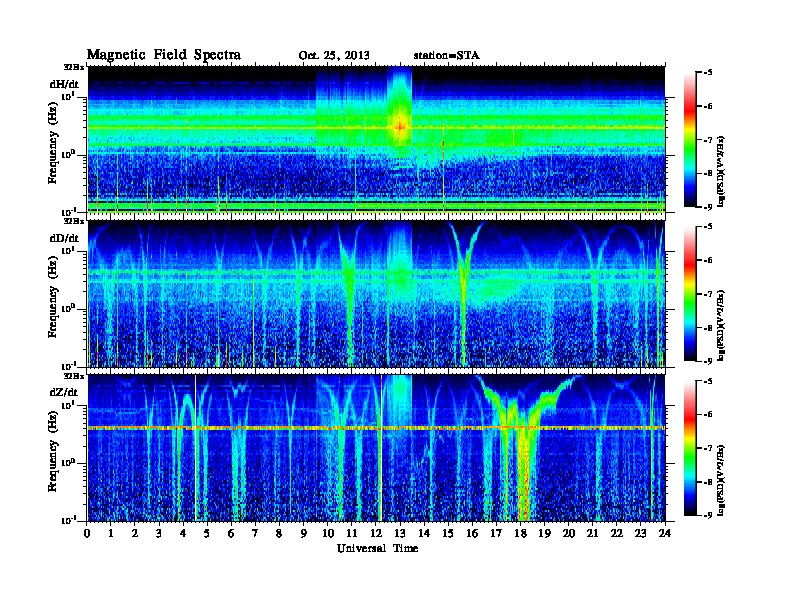Click the "32Hz" label atop the dD/dt panel

[x=74, y=221]
